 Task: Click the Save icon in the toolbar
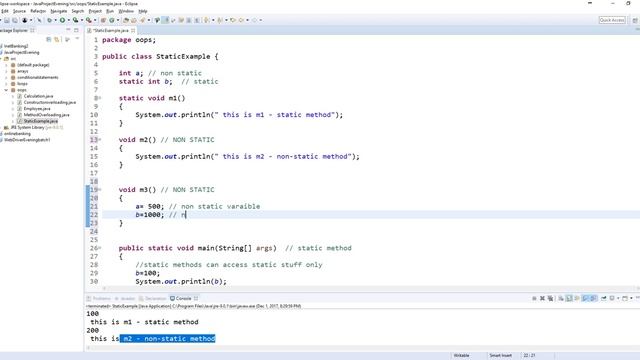coord(7,20)
